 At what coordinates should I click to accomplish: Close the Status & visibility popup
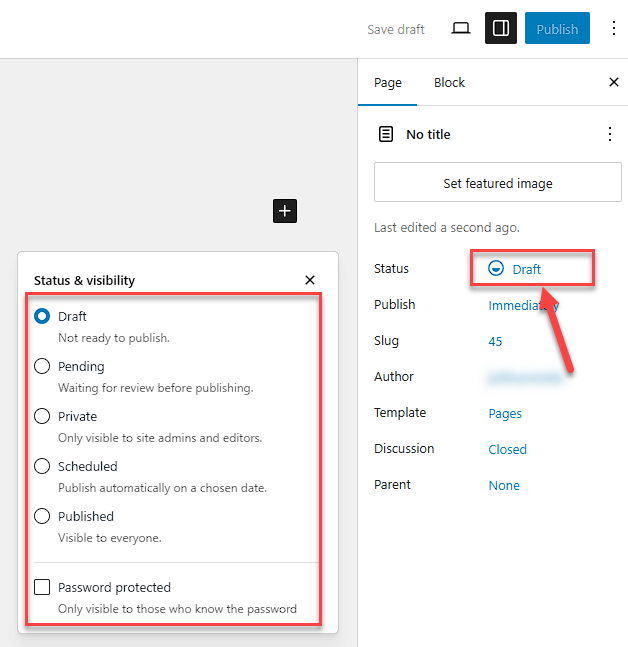[x=310, y=280]
